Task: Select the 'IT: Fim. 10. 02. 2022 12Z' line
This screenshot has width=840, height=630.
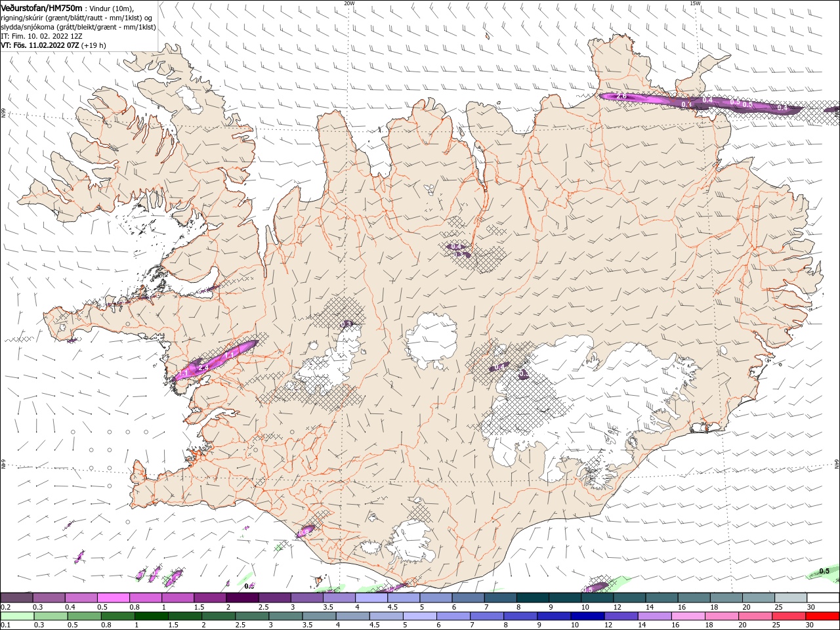Action: click(42, 36)
